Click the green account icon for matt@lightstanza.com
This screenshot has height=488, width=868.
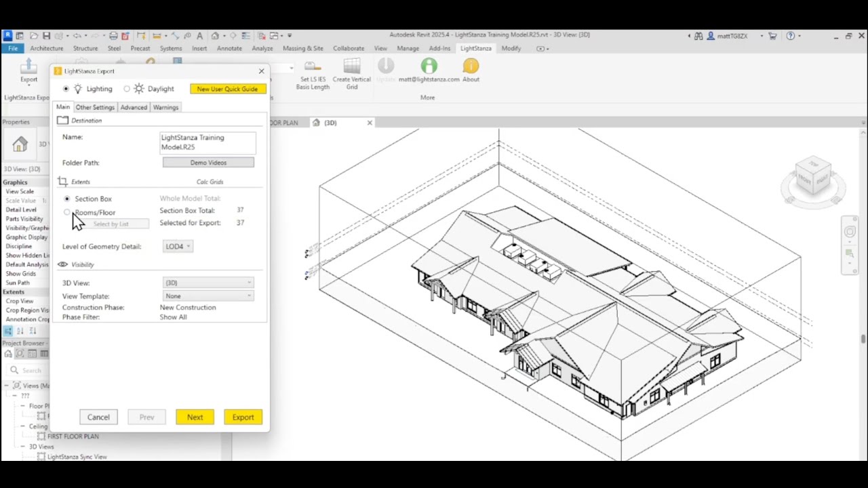click(x=429, y=66)
